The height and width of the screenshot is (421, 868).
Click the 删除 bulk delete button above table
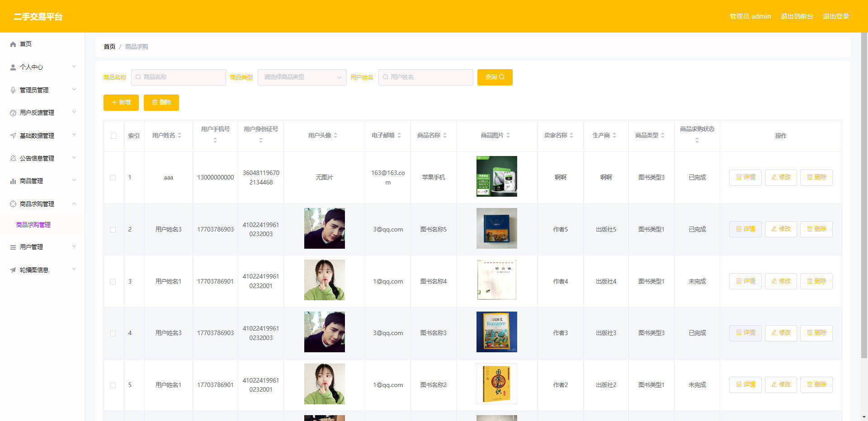[x=161, y=103]
